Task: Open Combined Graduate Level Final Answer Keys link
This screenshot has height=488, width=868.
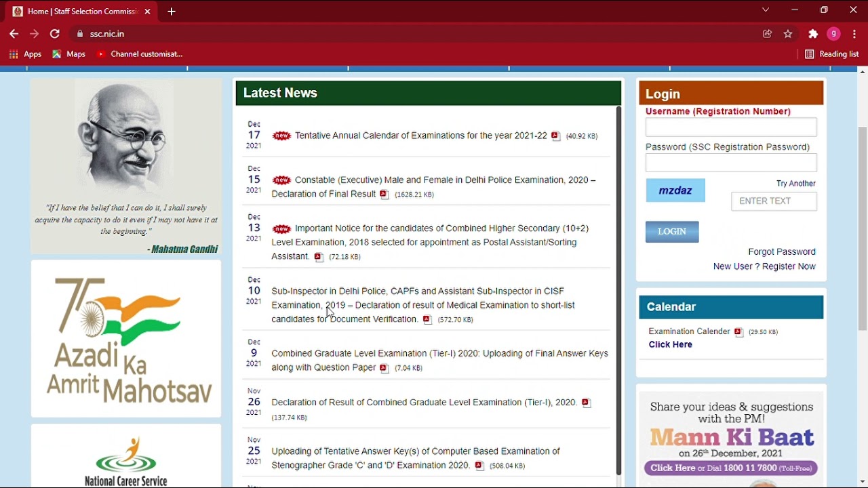Action: [440, 361]
